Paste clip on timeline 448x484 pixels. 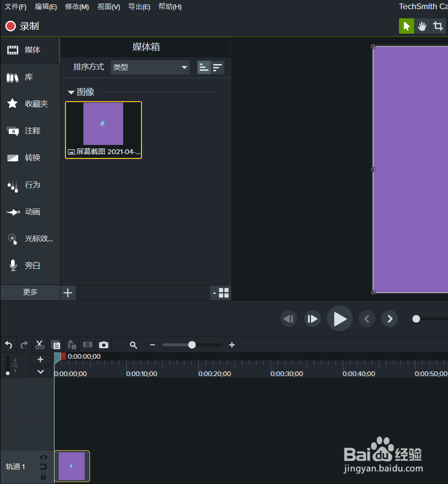click(72, 345)
